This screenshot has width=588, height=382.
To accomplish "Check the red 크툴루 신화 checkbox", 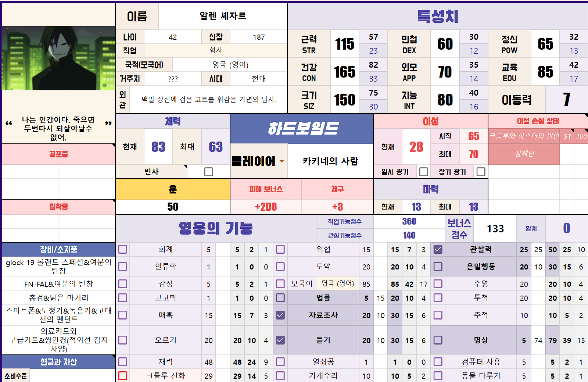I will 123,375.
